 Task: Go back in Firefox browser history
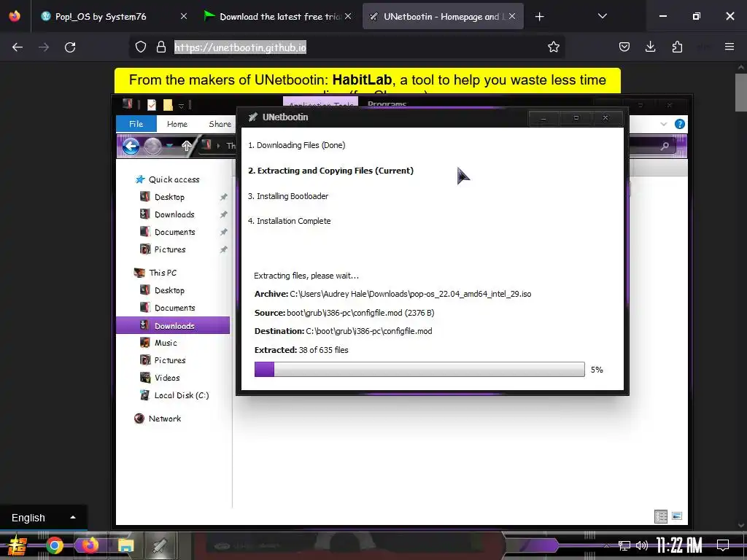pos(18,47)
